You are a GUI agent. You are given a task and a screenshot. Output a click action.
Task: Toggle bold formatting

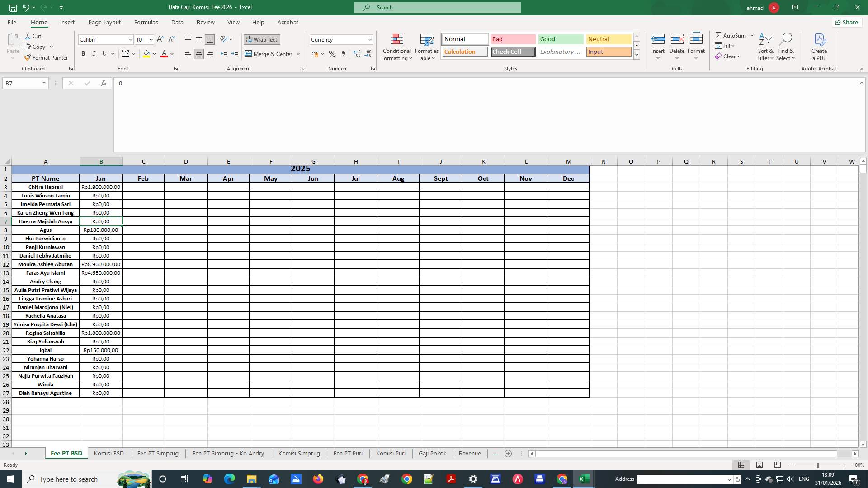(x=83, y=54)
